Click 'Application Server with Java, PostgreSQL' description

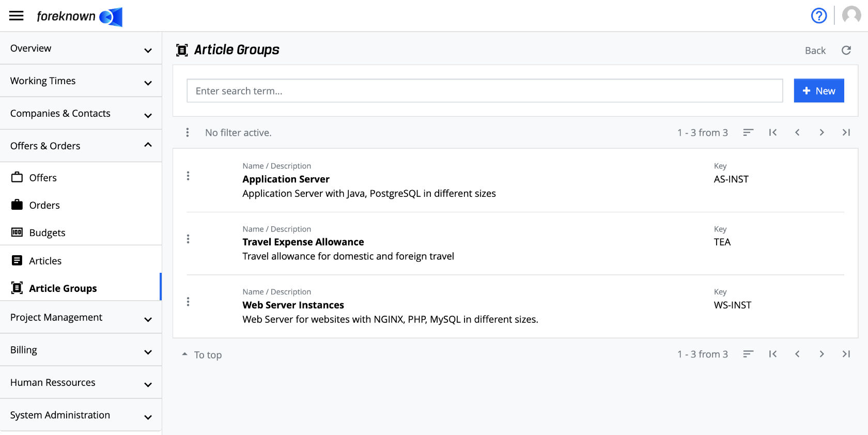click(x=369, y=193)
